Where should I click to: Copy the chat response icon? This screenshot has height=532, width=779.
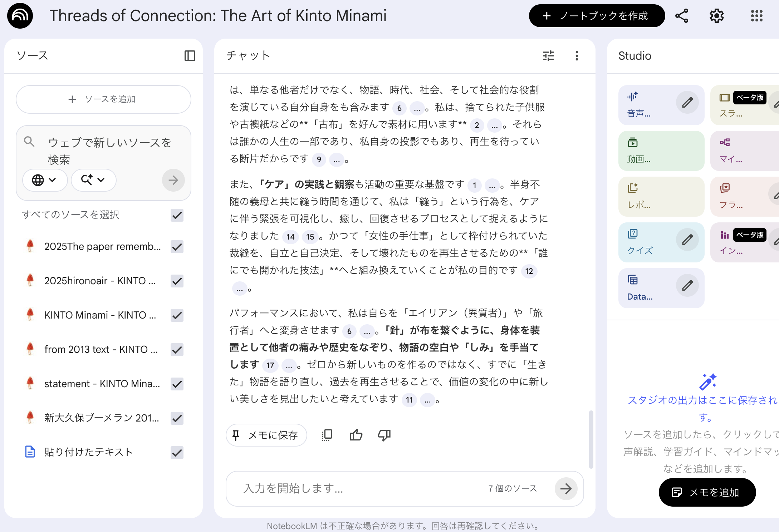click(327, 435)
